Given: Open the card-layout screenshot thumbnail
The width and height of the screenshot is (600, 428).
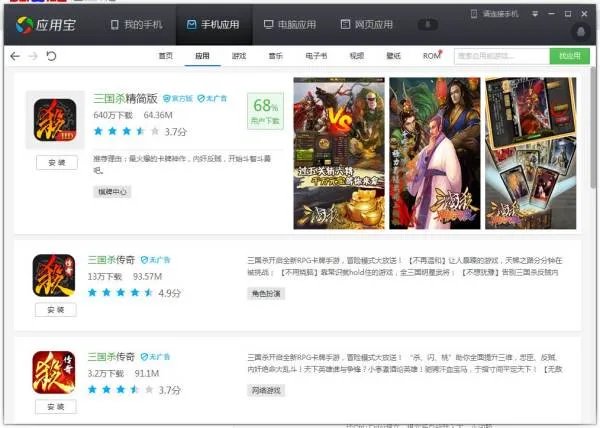Looking at the screenshot, I should point(530,153).
